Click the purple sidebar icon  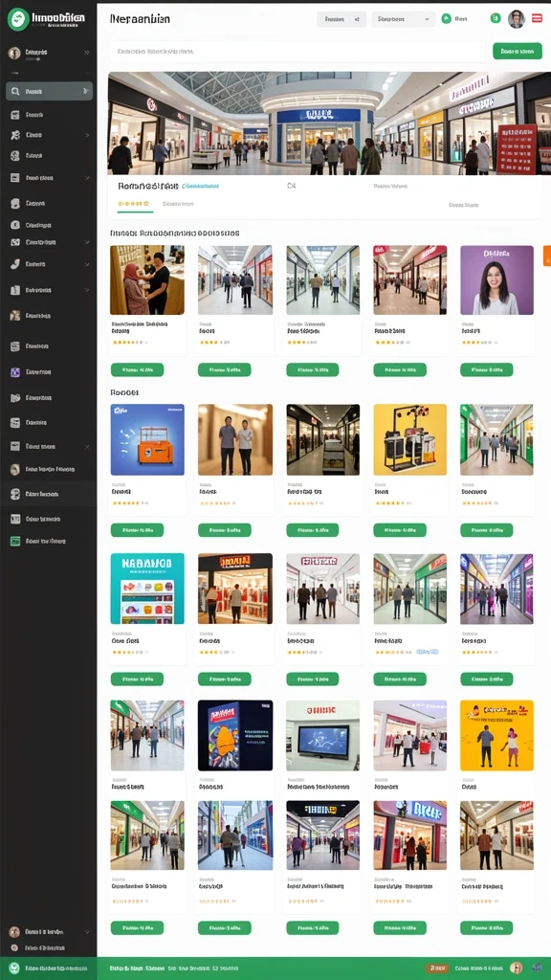tap(15, 372)
